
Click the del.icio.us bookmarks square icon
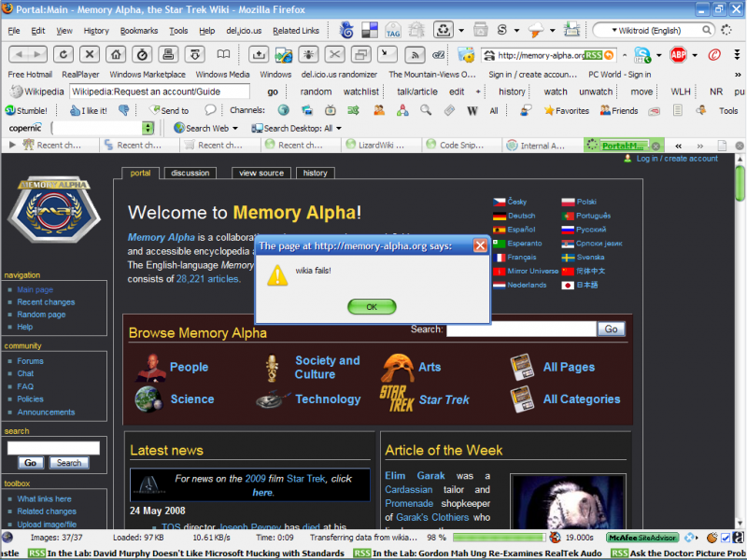coord(370,30)
